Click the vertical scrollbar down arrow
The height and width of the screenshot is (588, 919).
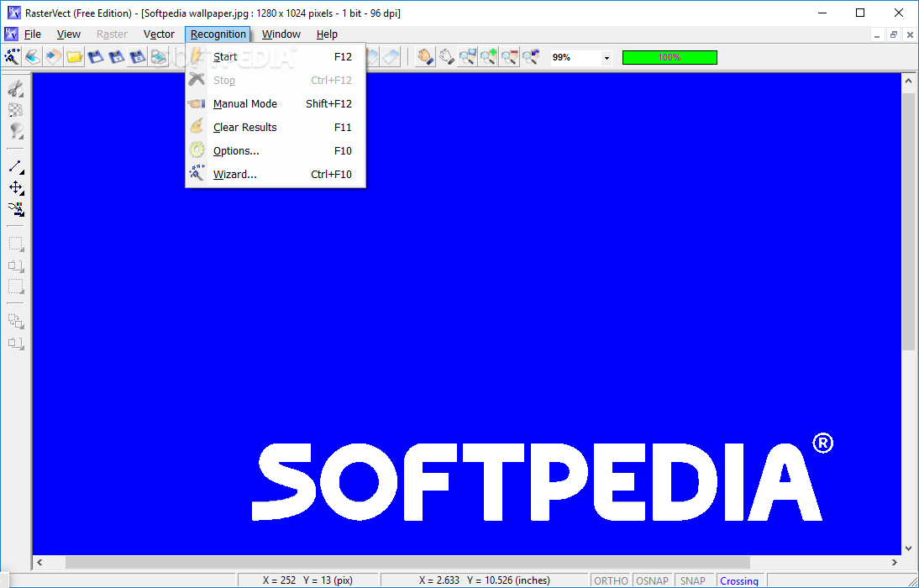[x=909, y=549]
